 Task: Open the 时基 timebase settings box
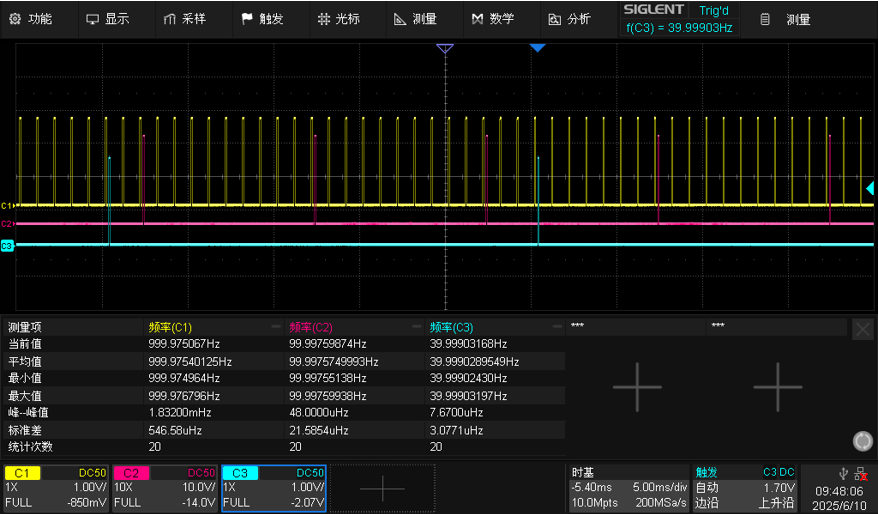[628, 488]
